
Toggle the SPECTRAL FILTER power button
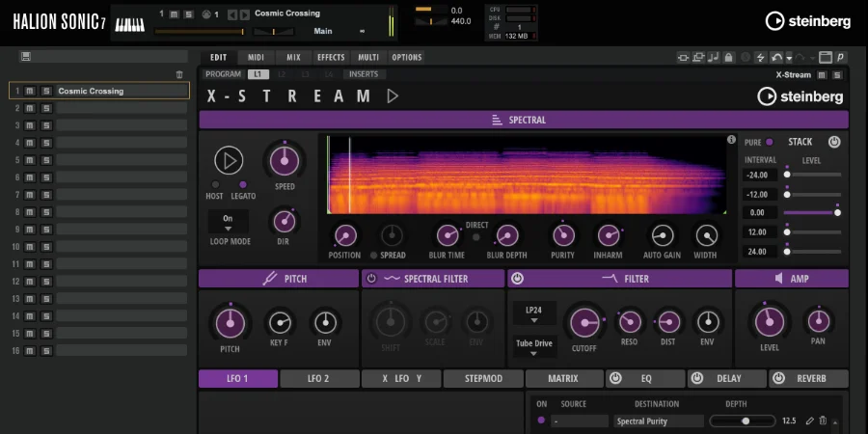tap(371, 279)
